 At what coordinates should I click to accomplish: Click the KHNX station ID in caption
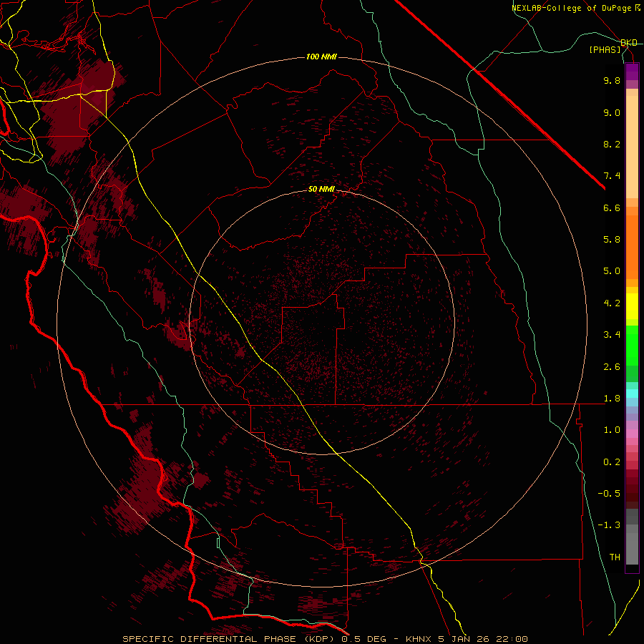[420, 639]
